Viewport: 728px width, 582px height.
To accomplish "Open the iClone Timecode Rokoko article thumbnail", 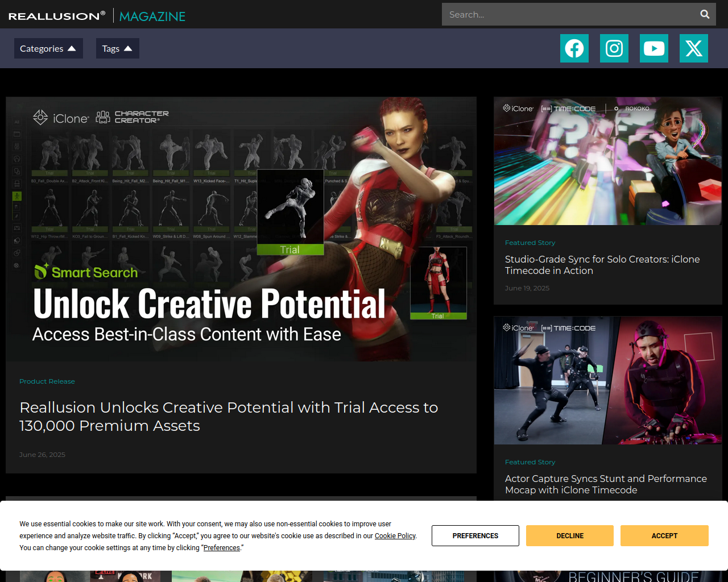I will 608,161.
